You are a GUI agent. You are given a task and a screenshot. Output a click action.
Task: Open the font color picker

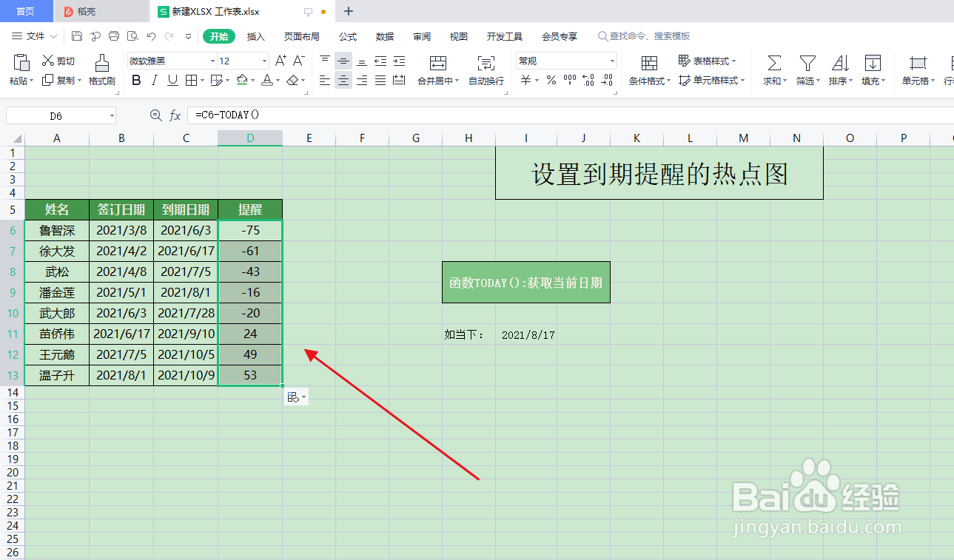point(278,81)
